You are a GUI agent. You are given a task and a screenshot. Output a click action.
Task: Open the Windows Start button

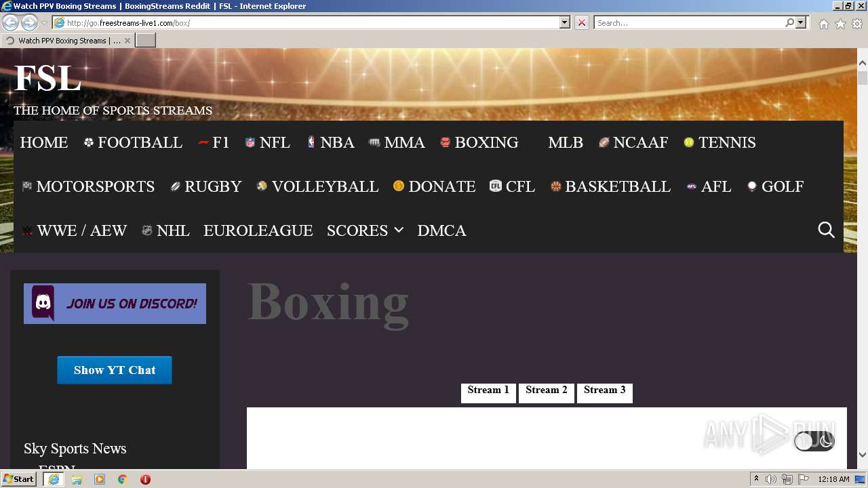pos(19,479)
